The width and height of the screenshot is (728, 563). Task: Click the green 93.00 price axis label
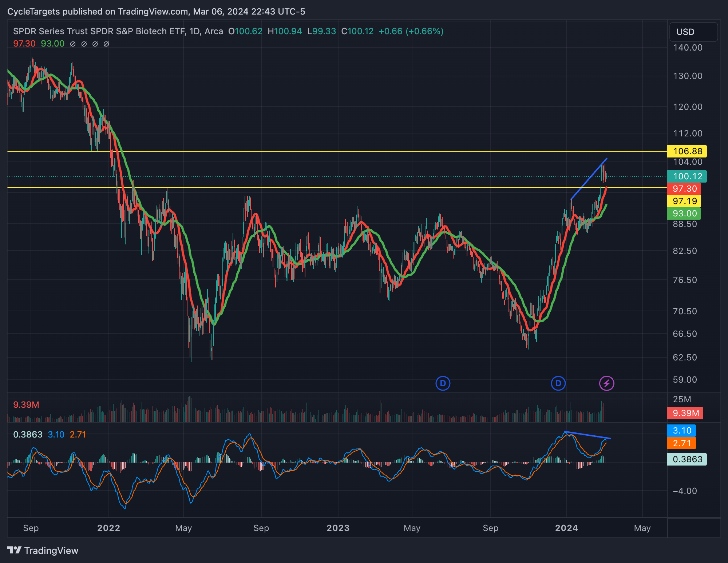[684, 213]
